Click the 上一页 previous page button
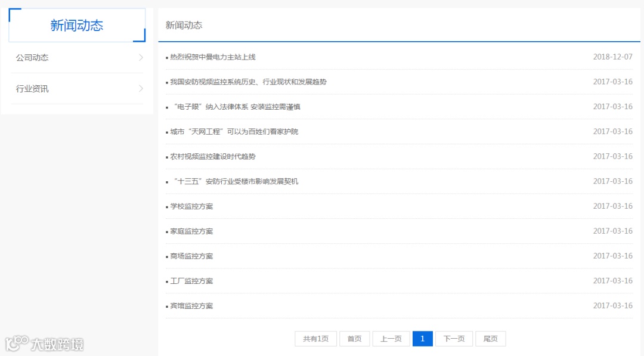The height and width of the screenshot is (356, 644). (391, 339)
